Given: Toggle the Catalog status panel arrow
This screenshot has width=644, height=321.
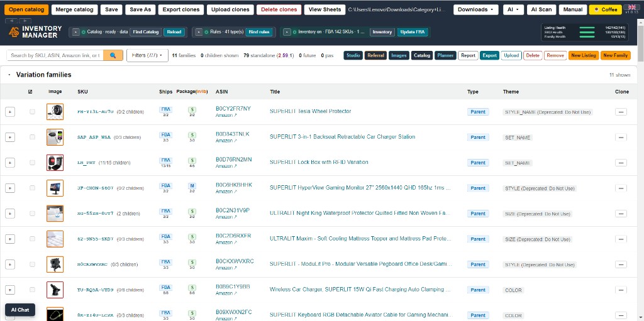Looking at the screenshot, I should coord(75,32).
